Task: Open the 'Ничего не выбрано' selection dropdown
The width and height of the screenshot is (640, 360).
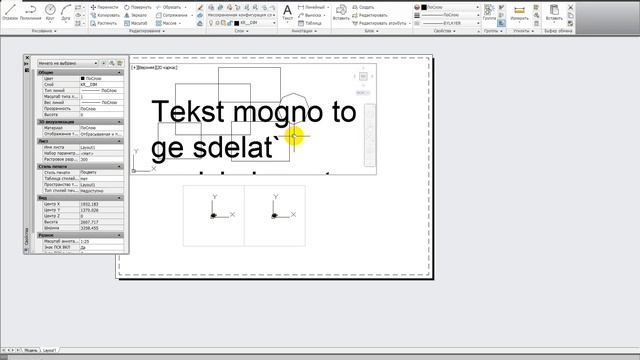Action: (x=68, y=63)
